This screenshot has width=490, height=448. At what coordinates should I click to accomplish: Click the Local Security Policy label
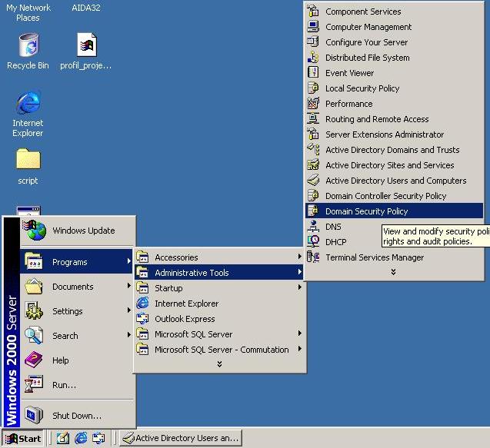[362, 88]
